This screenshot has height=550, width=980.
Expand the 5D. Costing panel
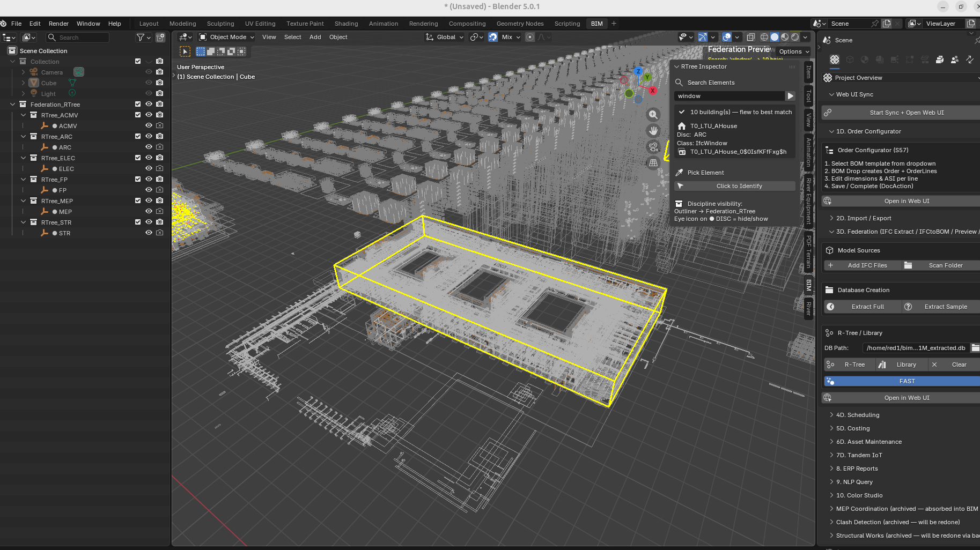click(852, 428)
